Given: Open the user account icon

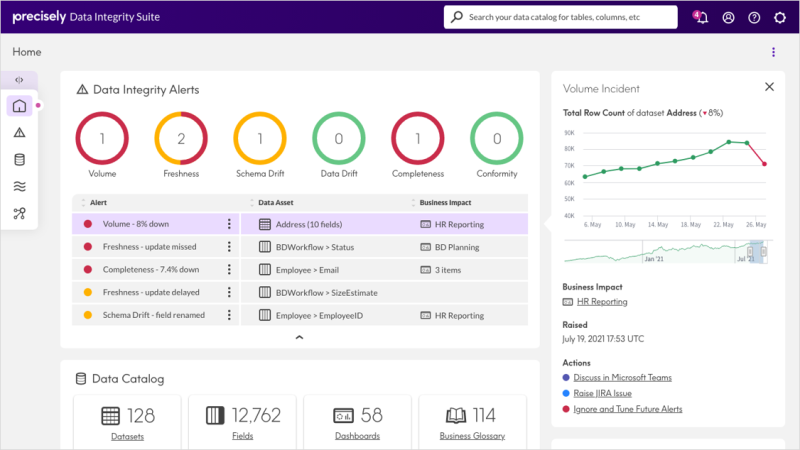Looking at the screenshot, I should (729, 17).
